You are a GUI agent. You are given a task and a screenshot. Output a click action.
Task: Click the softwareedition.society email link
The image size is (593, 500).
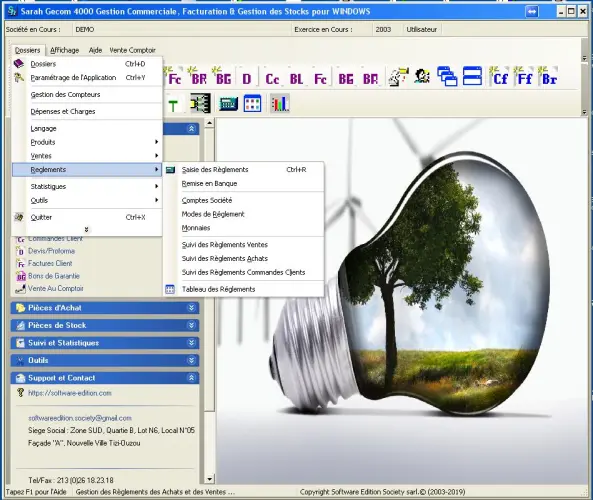80,418
